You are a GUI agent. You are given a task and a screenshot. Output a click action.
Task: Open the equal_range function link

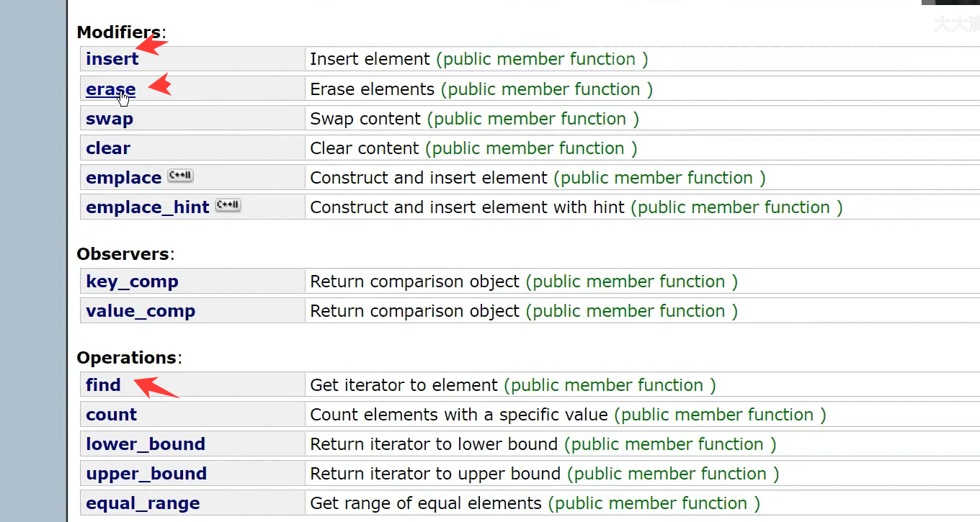[143, 503]
